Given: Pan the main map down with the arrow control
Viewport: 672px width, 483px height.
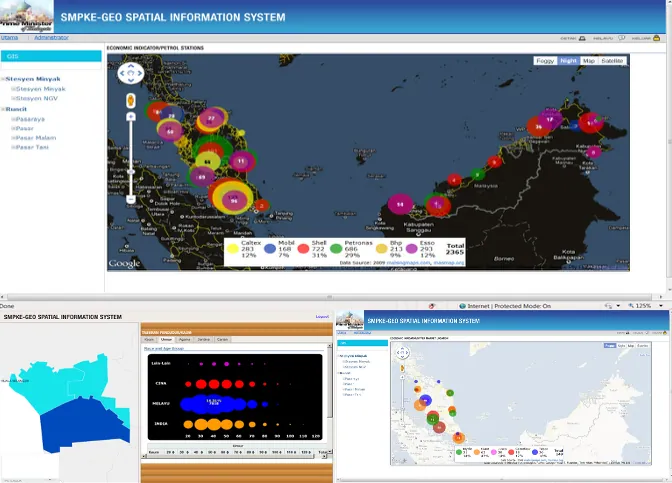Looking at the screenshot, I should pos(131,80).
